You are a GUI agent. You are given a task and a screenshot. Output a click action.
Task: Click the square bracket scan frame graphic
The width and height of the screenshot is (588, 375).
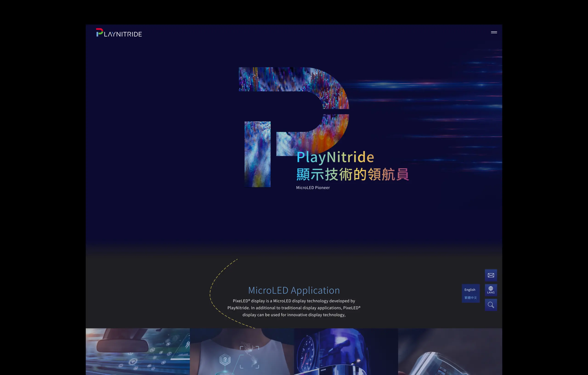249,357
